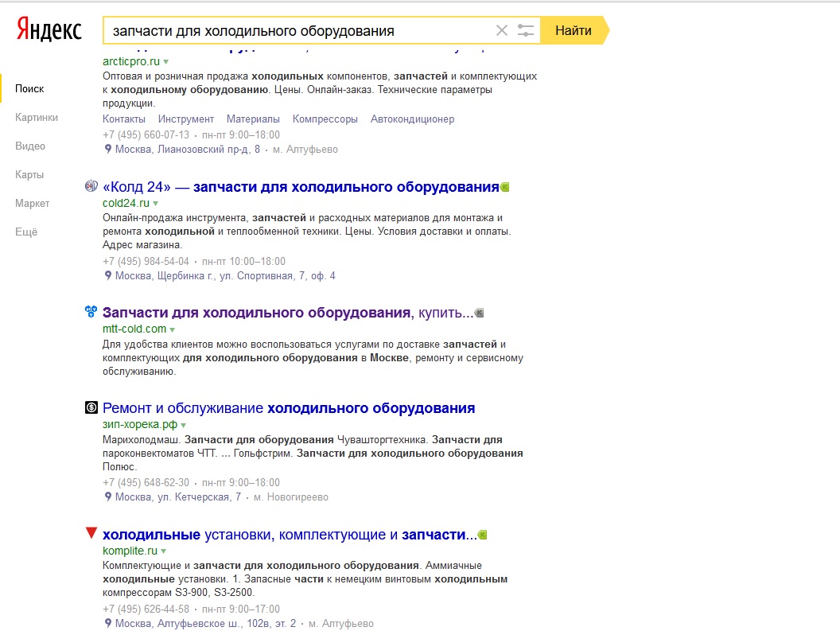This screenshot has width=840, height=631.
Task: Open the «Колд 24» — запчасти result title
Action: 301,186
